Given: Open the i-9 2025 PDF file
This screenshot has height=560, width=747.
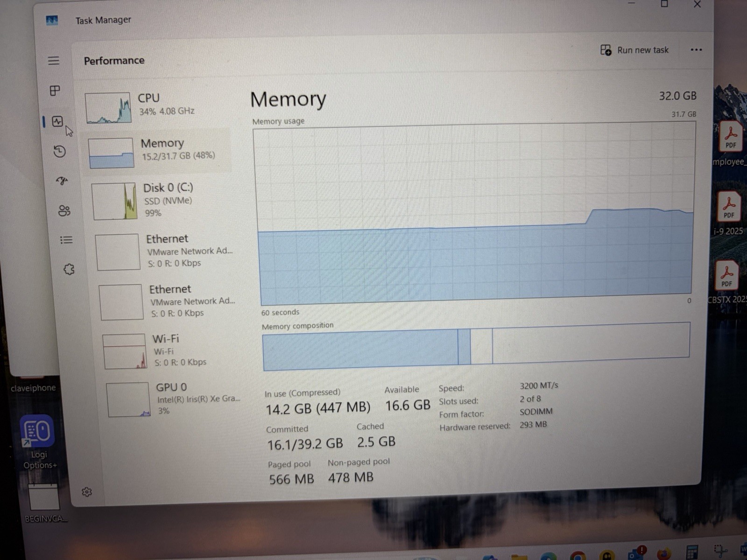Looking at the screenshot, I should click(728, 213).
